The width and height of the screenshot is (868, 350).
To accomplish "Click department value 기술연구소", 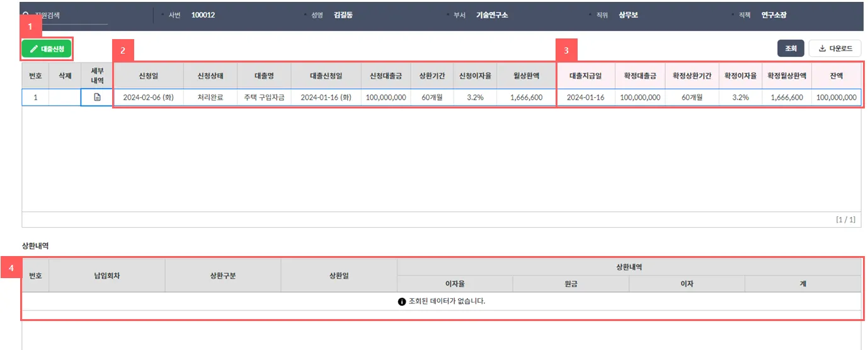I will (x=492, y=15).
